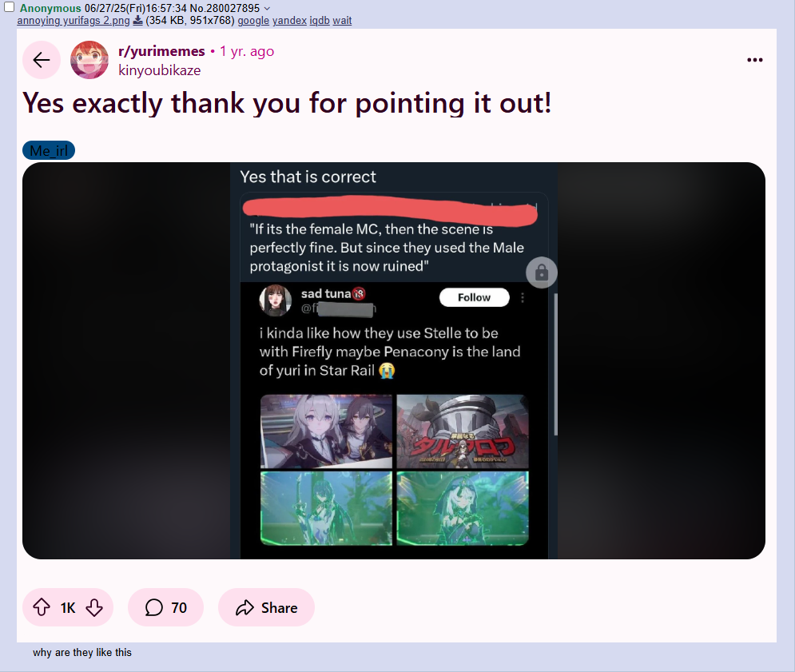The width and height of the screenshot is (795, 672).
Task: Search the image using the yandex link
Action: pyautogui.click(x=289, y=20)
